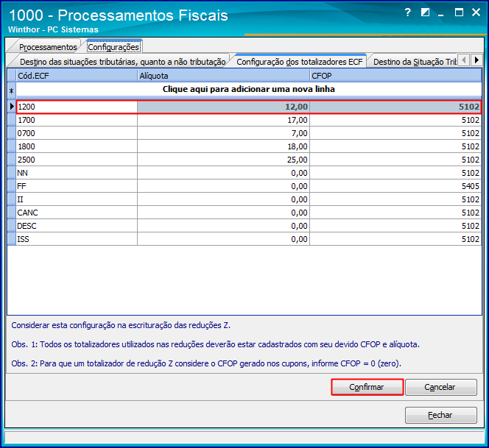Click the row selector beside FF
489x448 pixels.
click(12, 186)
